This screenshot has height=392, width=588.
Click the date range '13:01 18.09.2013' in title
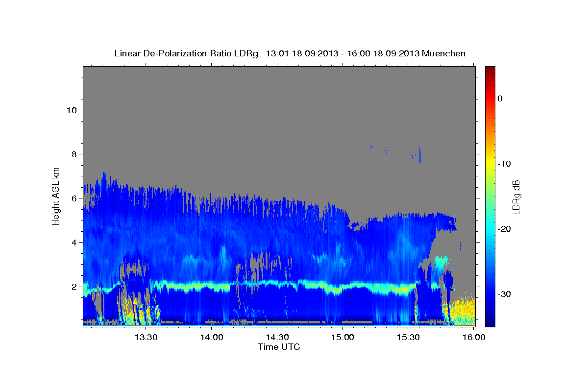(301, 53)
